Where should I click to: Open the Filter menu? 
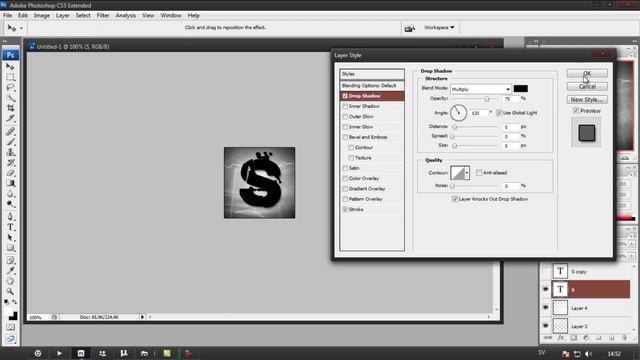pos(103,16)
